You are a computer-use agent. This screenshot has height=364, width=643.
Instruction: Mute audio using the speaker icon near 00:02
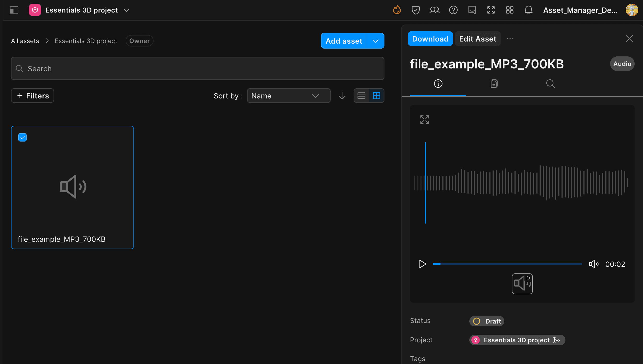click(x=594, y=264)
